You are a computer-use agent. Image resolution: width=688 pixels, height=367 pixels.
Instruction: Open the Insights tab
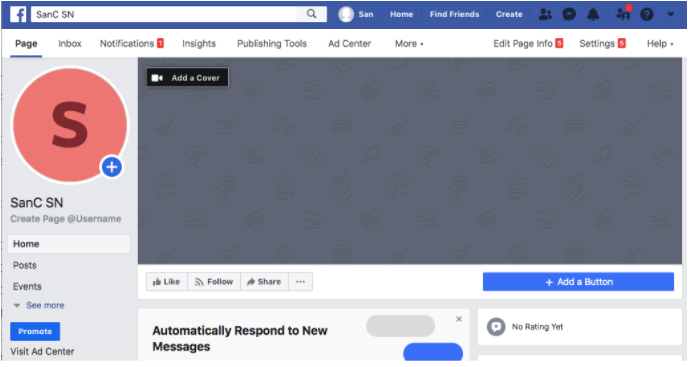[199, 43]
